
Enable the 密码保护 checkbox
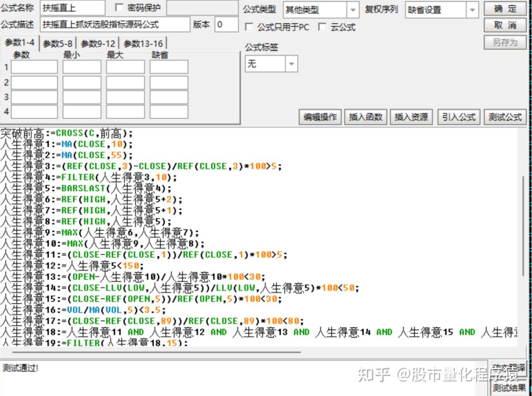click(119, 8)
